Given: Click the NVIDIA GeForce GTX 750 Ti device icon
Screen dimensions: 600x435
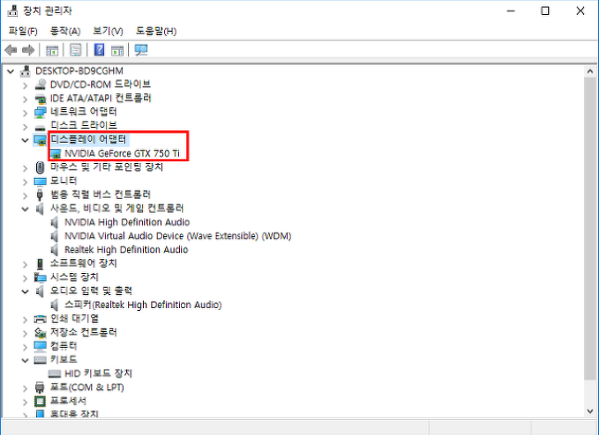Looking at the screenshot, I should click(55, 154).
